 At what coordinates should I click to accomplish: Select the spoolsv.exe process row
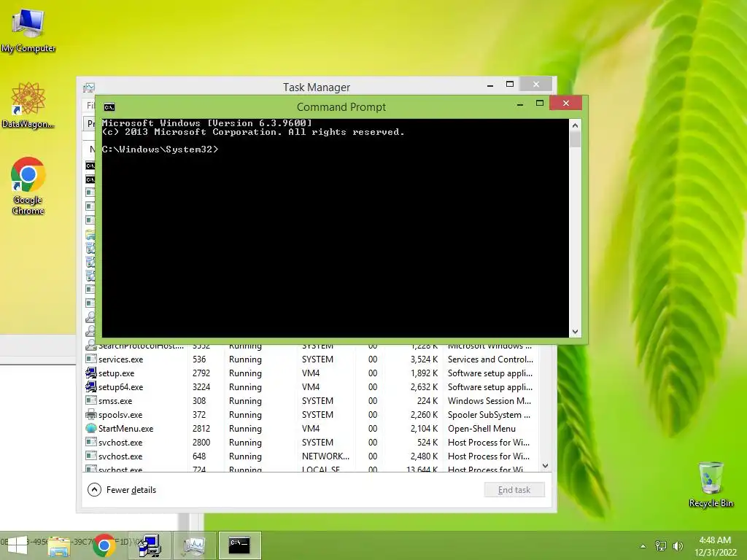point(311,414)
